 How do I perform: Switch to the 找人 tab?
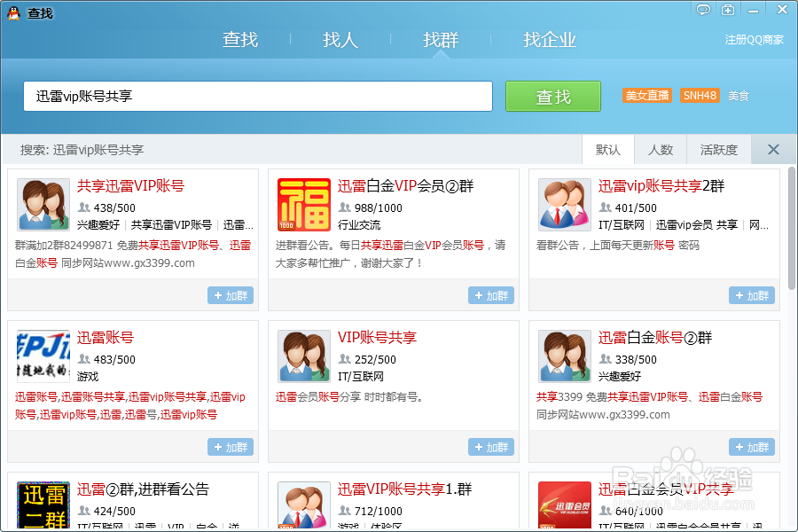click(x=340, y=40)
